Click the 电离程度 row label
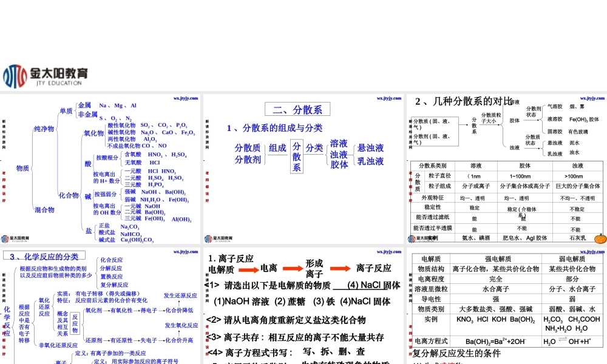The width and height of the screenshot is (607, 364). click(x=431, y=279)
